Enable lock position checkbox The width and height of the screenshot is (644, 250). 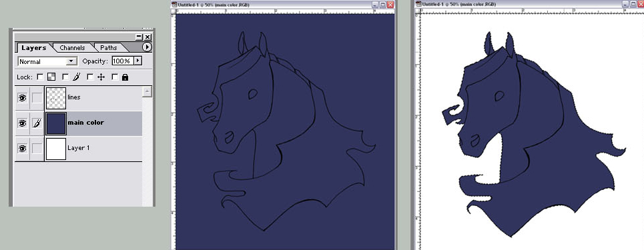pos(90,77)
